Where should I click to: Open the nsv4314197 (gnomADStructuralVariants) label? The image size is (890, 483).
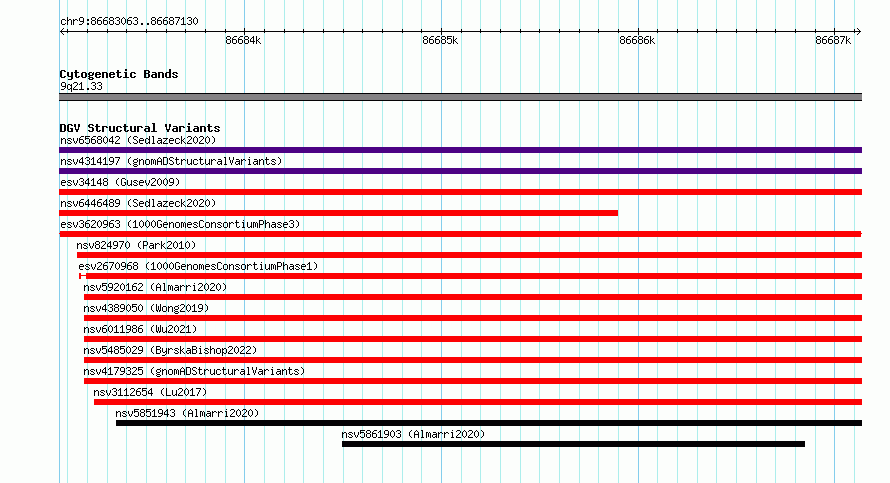[171, 162]
